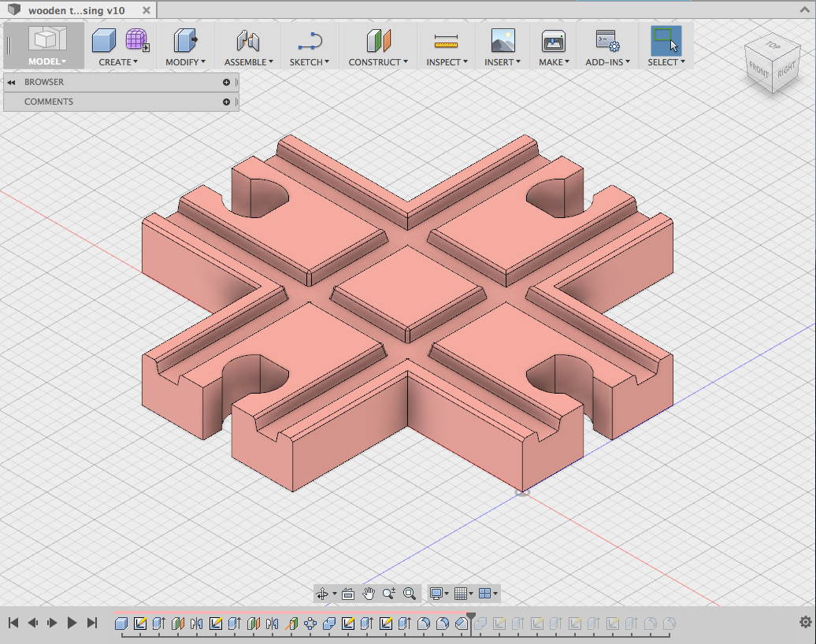Open the Orbit type dropdown arrow

pyautogui.click(x=334, y=594)
